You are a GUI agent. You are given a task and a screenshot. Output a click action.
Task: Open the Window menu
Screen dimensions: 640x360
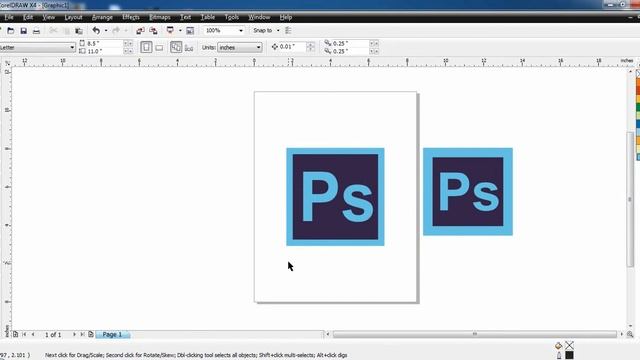[259, 17]
